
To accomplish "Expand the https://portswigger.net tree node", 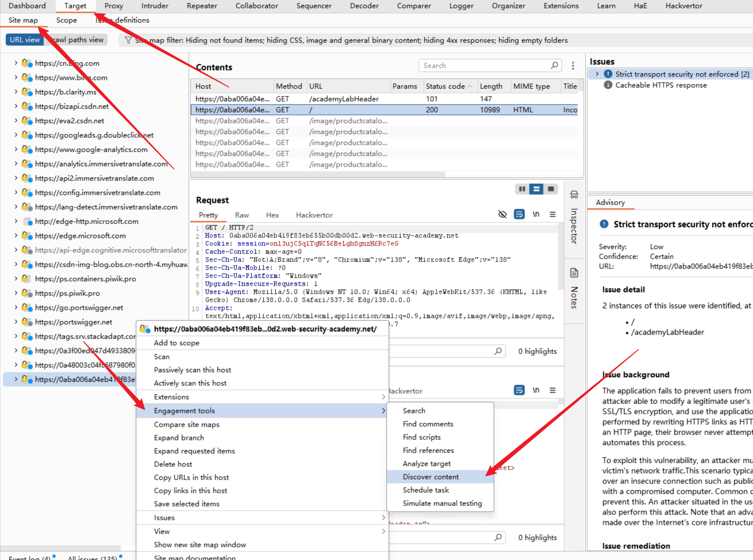I will pyautogui.click(x=16, y=322).
